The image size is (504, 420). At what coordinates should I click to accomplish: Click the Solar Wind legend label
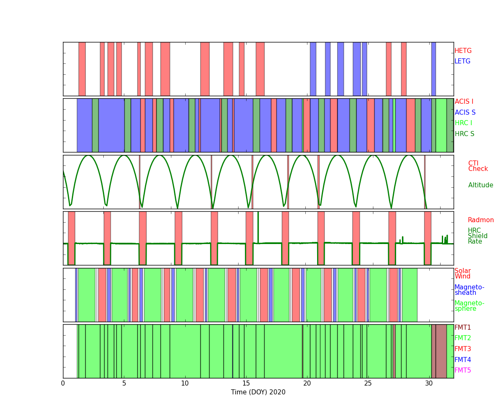point(462,274)
